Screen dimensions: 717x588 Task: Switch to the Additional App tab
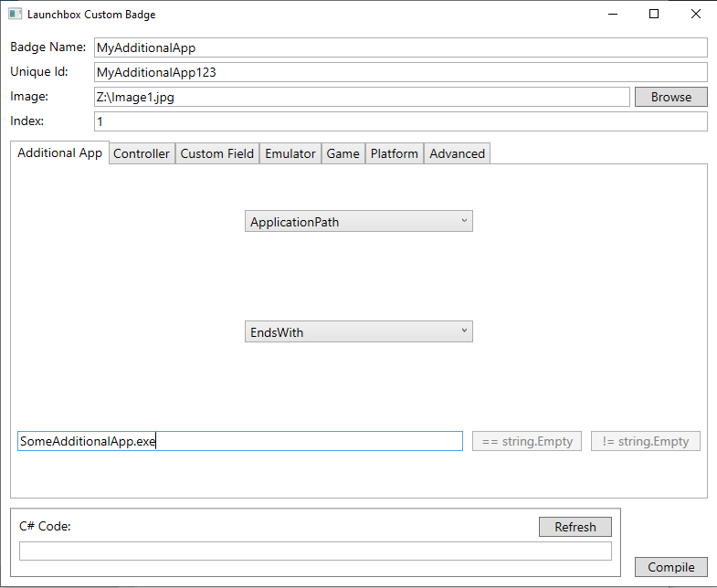(x=59, y=152)
